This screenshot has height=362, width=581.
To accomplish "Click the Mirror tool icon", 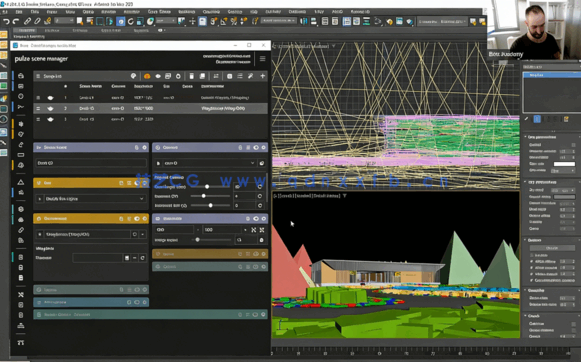I will (x=303, y=21).
